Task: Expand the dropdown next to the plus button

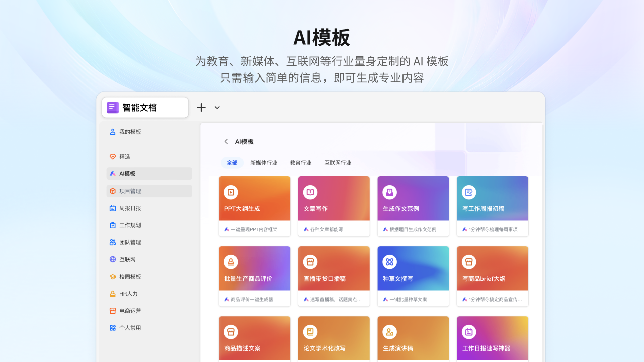Action: click(x=217, y=107)
